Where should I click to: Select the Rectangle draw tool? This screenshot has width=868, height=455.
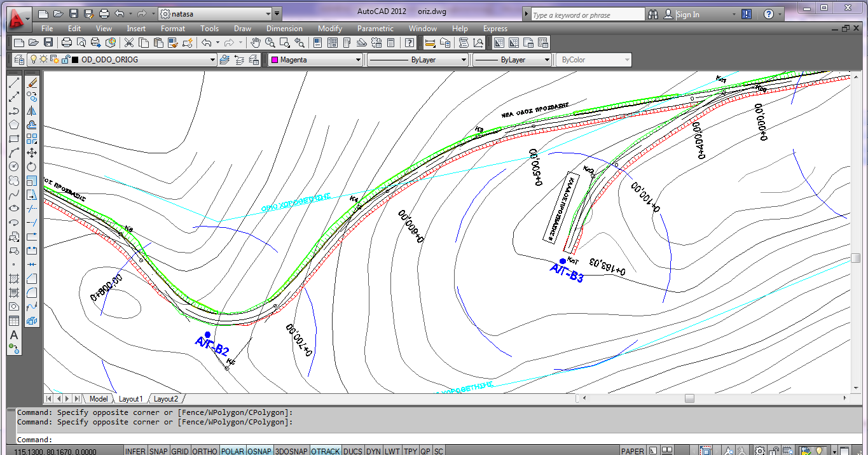pyautogui.click(x=14, y=139)
